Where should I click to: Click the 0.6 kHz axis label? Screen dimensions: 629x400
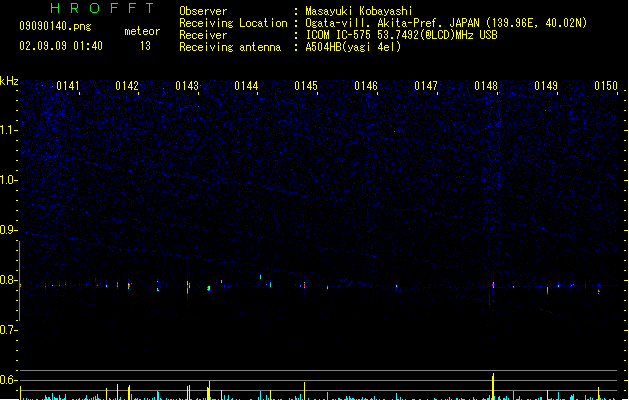pos(8,380)
